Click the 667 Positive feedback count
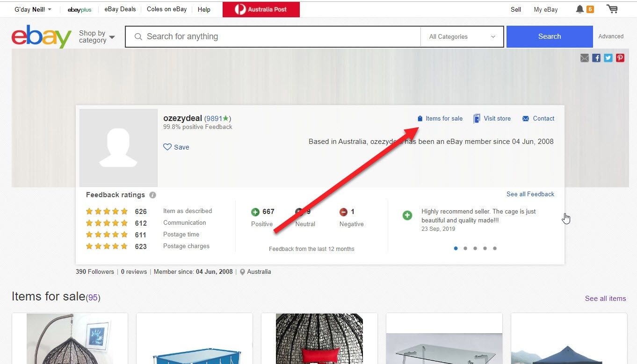This screenshot has width=637, height=364. tap(268, 212)
